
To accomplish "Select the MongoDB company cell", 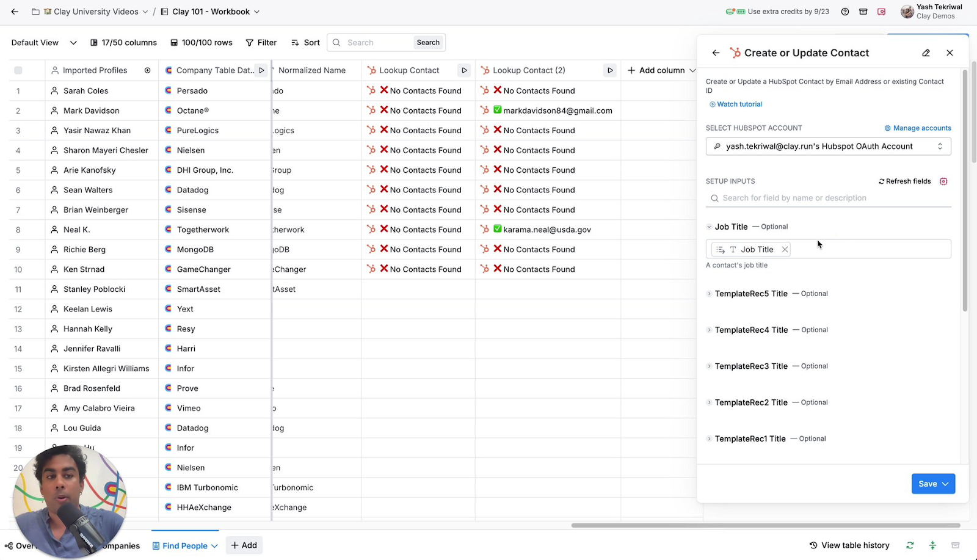I will 214,249.
